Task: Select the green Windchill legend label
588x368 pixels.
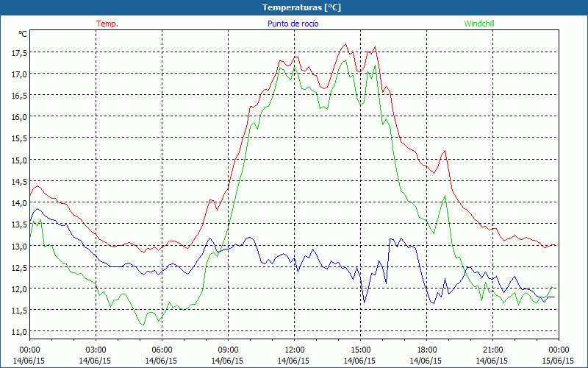Action: [x=479, y=24]
